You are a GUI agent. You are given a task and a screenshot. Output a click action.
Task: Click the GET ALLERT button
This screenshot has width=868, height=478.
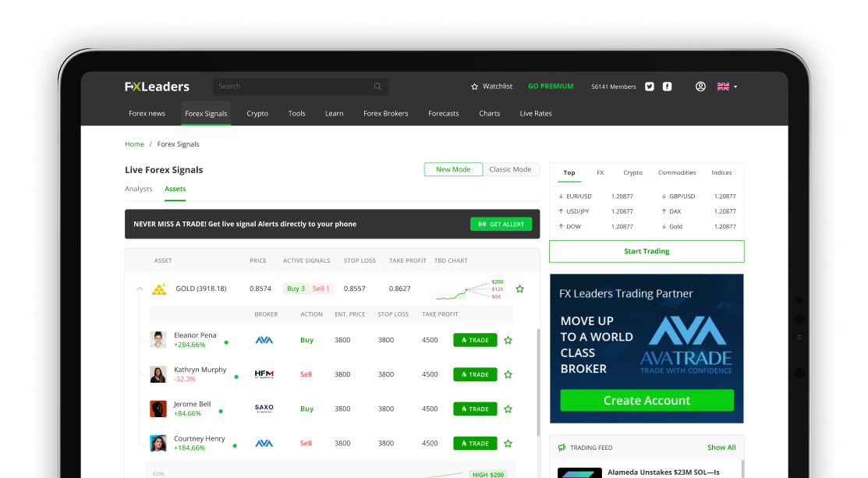point(501,224)
